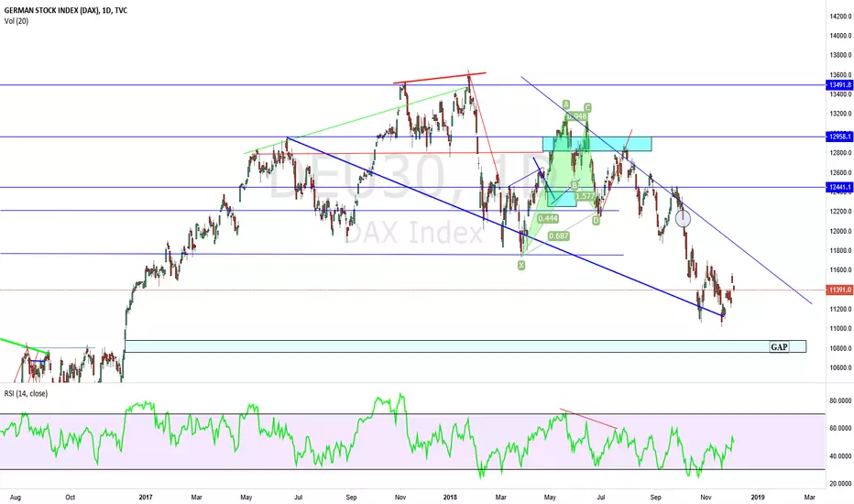Screen dimensions: 854x504
Task: Click the 12000.0 price axis tick
Action: (x=840, y=231)
